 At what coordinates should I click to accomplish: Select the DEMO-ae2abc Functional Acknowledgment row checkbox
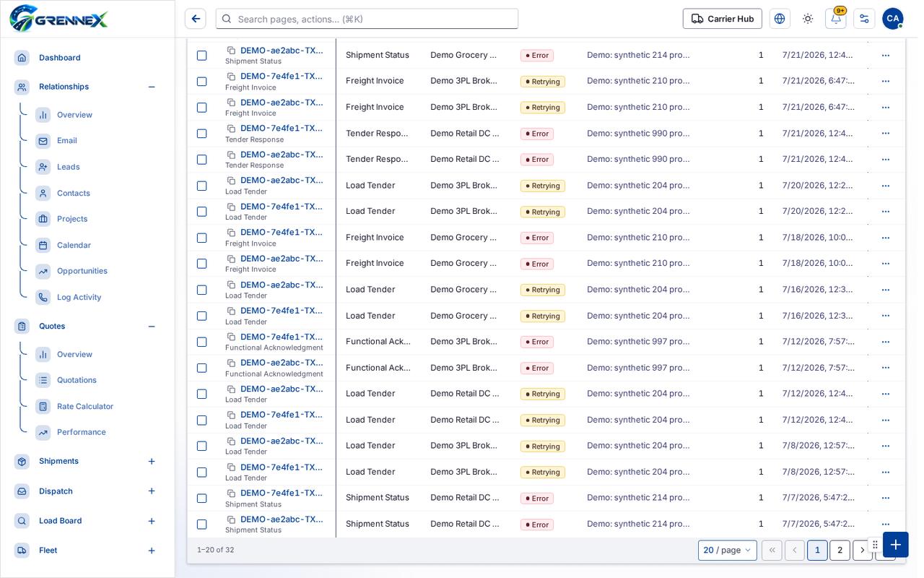click(x=202, y=368)
